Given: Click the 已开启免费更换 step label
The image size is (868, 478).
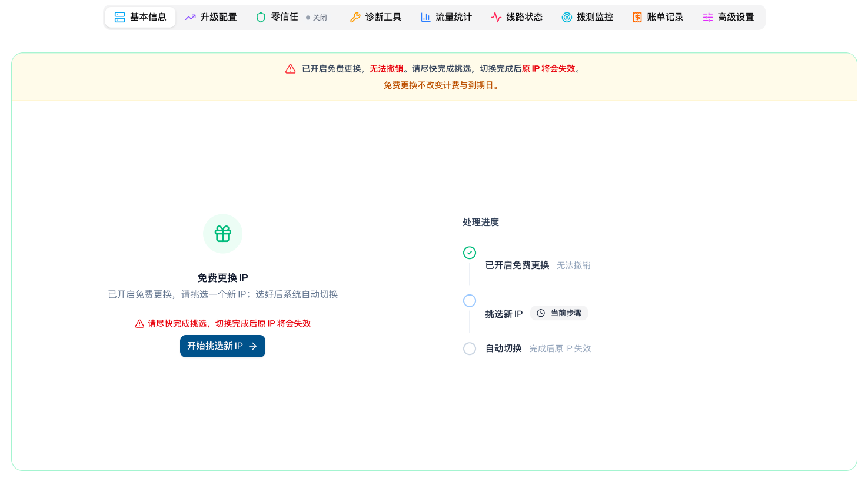Looking at the screenshot, I should tap(517, 265).
